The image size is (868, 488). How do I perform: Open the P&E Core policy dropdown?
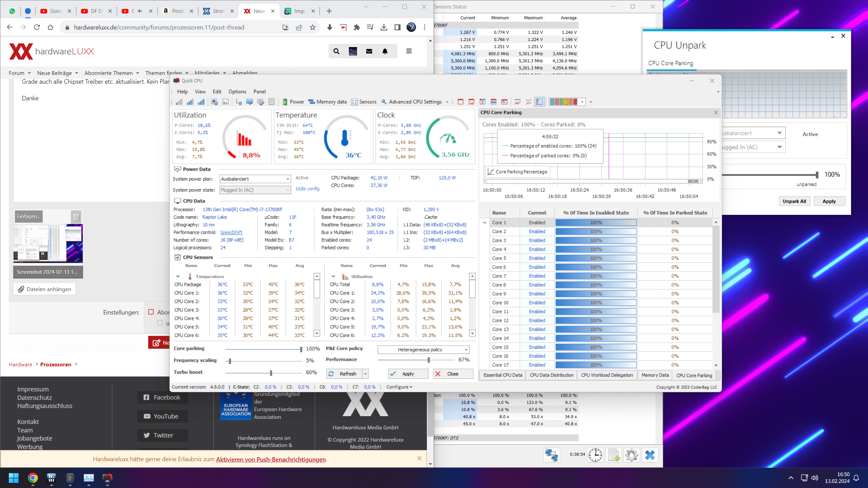click(x=423, y=350)
